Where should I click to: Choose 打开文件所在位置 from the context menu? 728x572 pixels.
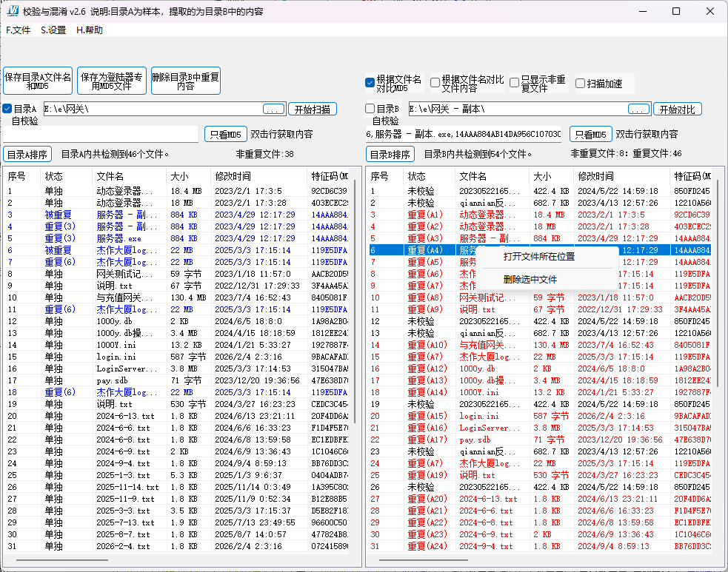coord(538,257)
